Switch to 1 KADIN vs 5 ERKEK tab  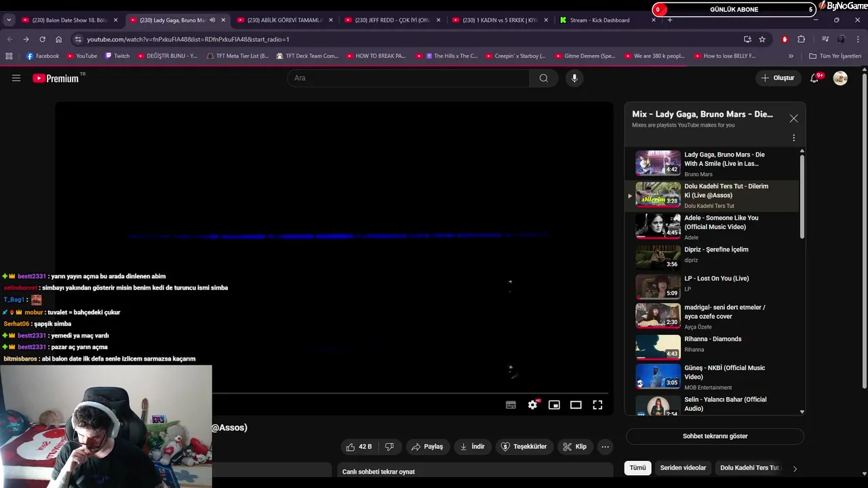500,20
